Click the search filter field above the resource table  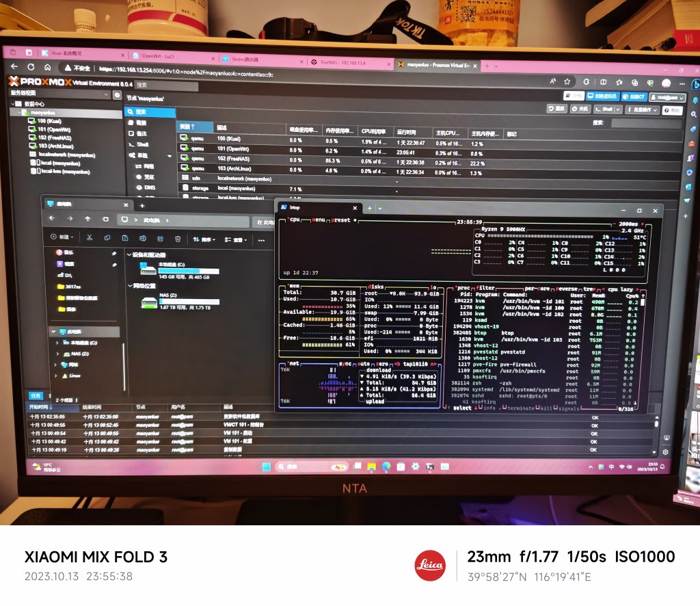646,124
